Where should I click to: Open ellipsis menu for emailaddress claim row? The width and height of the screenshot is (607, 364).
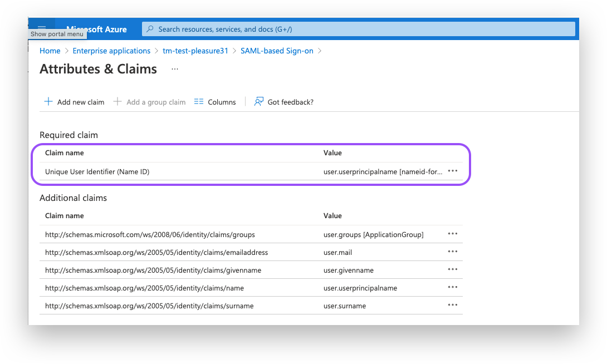(x=452, y=252)
